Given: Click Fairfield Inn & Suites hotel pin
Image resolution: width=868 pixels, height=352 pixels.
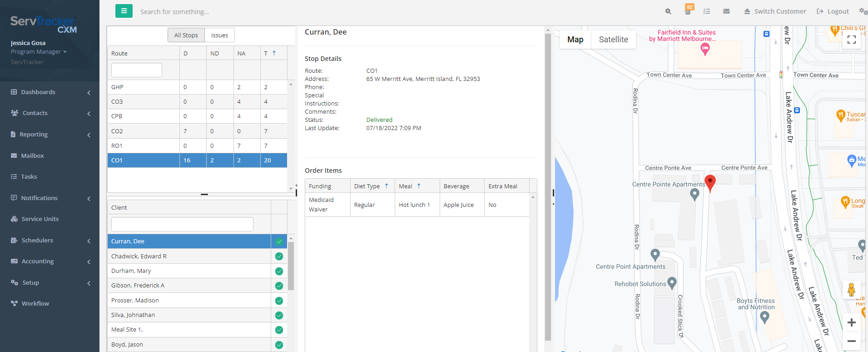Looking at the screenshot, I should (x=705, y=49).
